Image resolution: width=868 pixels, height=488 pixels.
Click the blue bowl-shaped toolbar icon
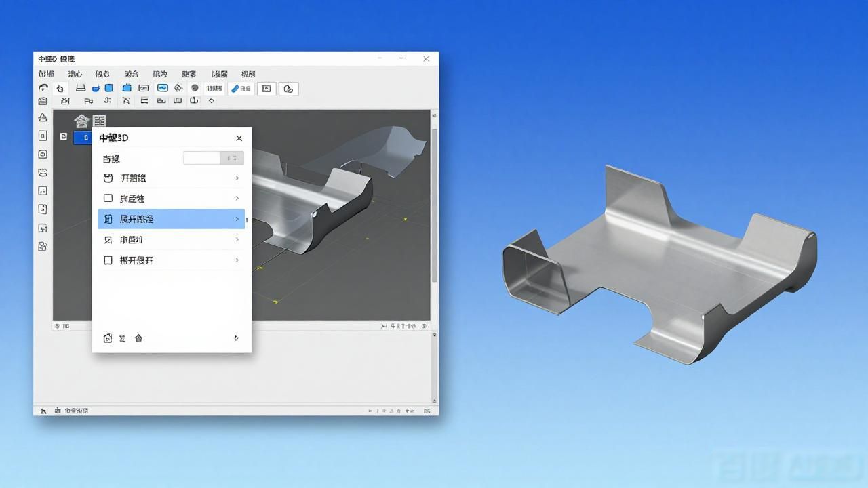click(x=96, y=88)
